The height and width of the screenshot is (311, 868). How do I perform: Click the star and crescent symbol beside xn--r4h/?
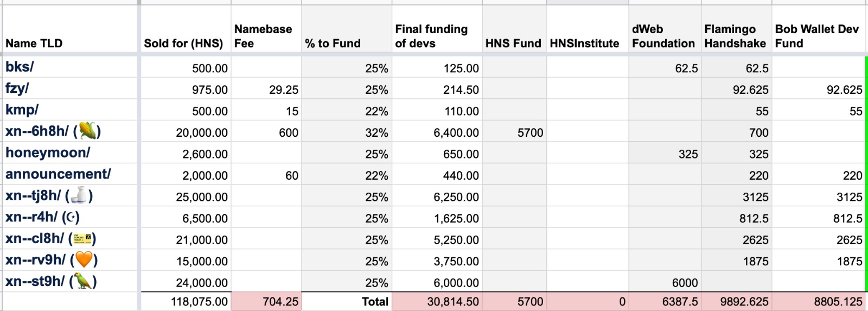[71, 218]
